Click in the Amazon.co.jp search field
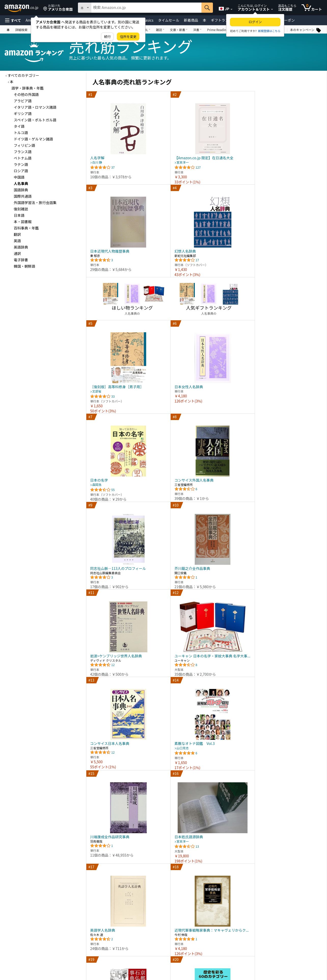This screenshot has width=327, height=980. pos(146,8)
